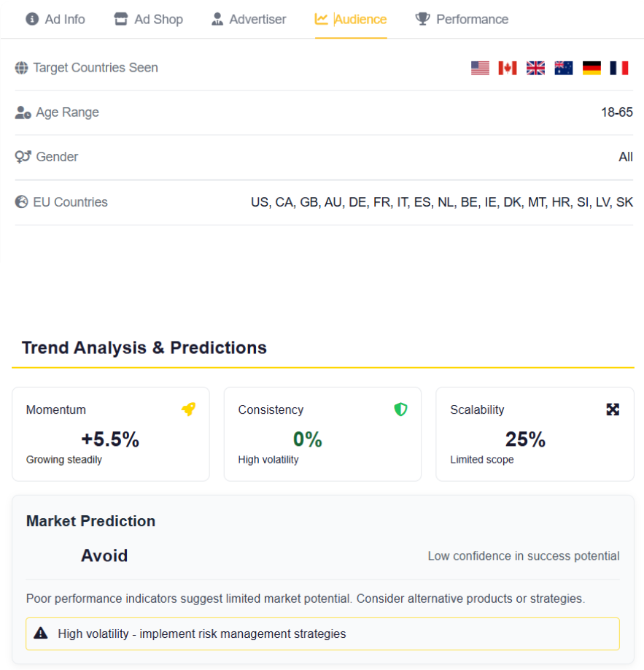Screen dimensions: 644x670
Task: Select the Momentum +5.5% card
Action: (x=111, y=434)
